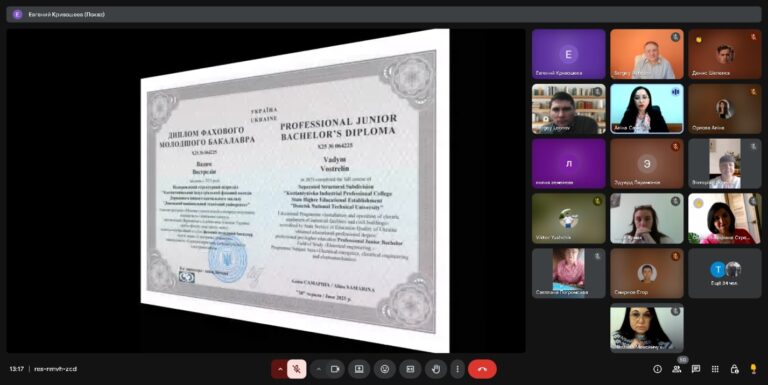Click muted mic icon on Viktor tile
This screenshot has width=768, height=385.
tap(598, 201)
